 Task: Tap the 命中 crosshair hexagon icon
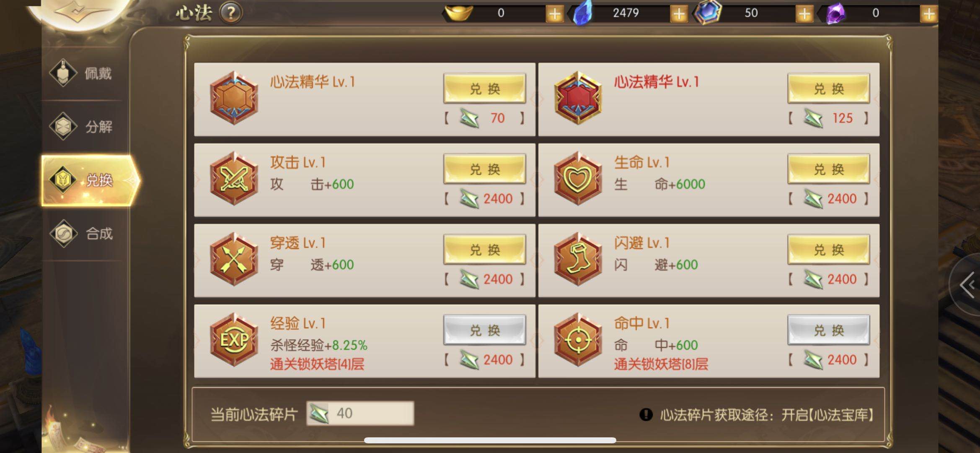[578, 339]
